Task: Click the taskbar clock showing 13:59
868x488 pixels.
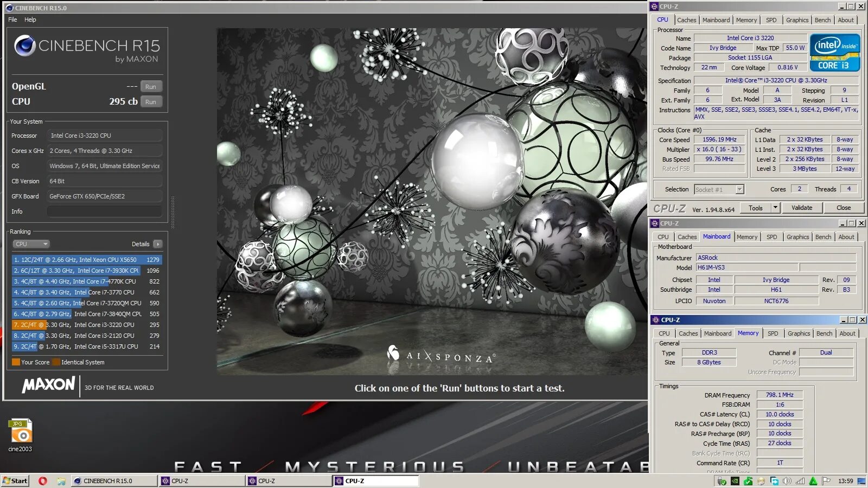Action: point(845,481)
